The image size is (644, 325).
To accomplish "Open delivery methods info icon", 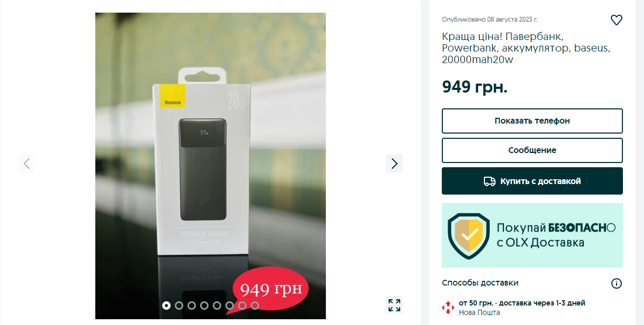I will (616, 283).
